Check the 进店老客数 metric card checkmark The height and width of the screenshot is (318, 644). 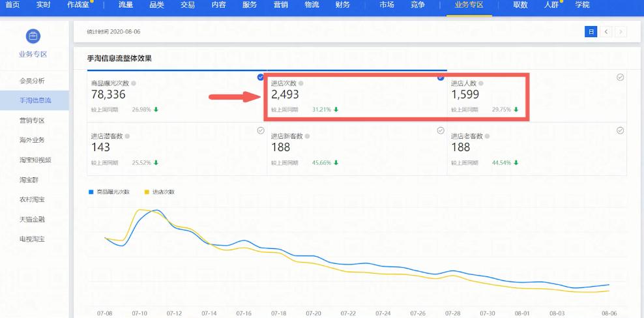coord(620,130)
